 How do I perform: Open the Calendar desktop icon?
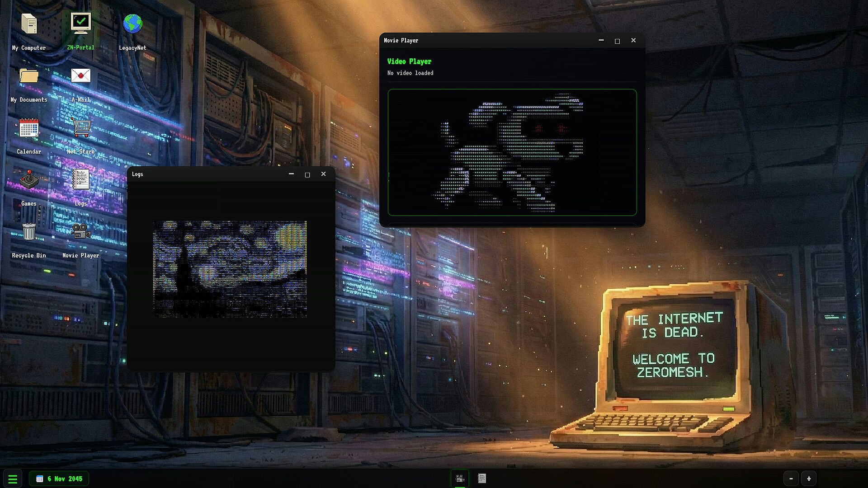pyautogui.click(x=29, y=128)
